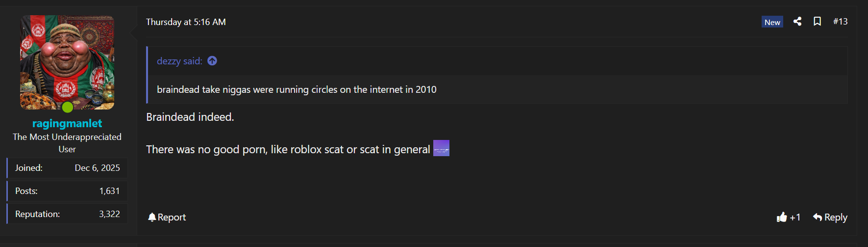
Task: Click the Reputation value 3,322
Action: 109,214
